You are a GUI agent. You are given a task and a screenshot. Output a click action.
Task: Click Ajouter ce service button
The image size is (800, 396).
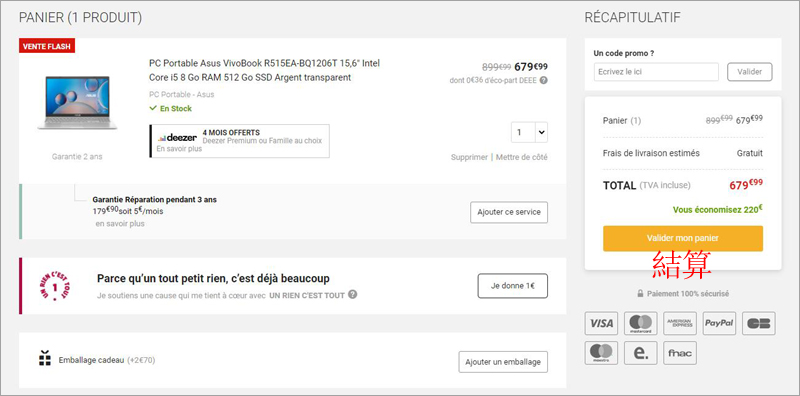click(509, 212)
